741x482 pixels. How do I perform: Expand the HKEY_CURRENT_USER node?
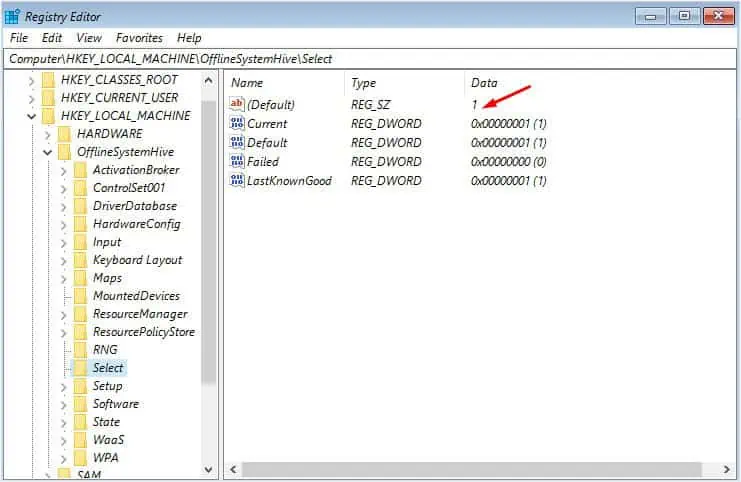point(31,99)
